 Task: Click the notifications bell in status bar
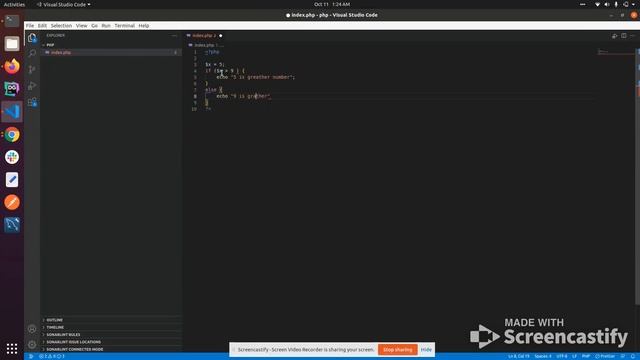click(x=633, y=356)
